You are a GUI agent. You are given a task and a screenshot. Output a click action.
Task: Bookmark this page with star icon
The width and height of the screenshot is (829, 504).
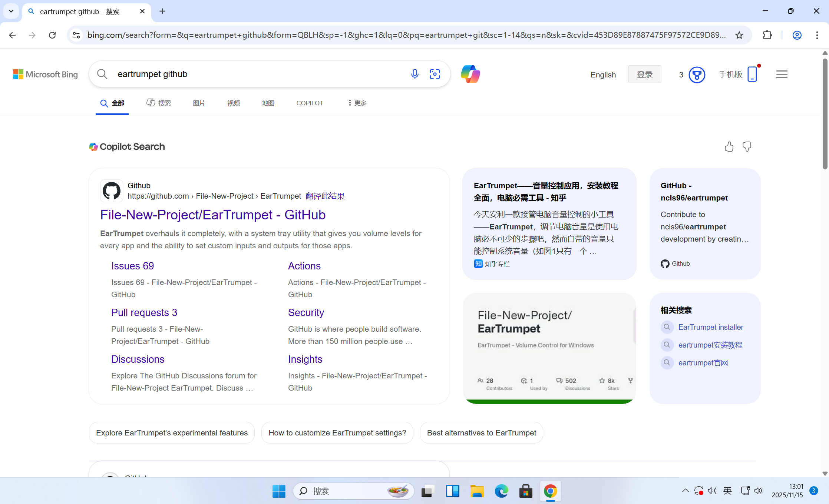[739, 35]
